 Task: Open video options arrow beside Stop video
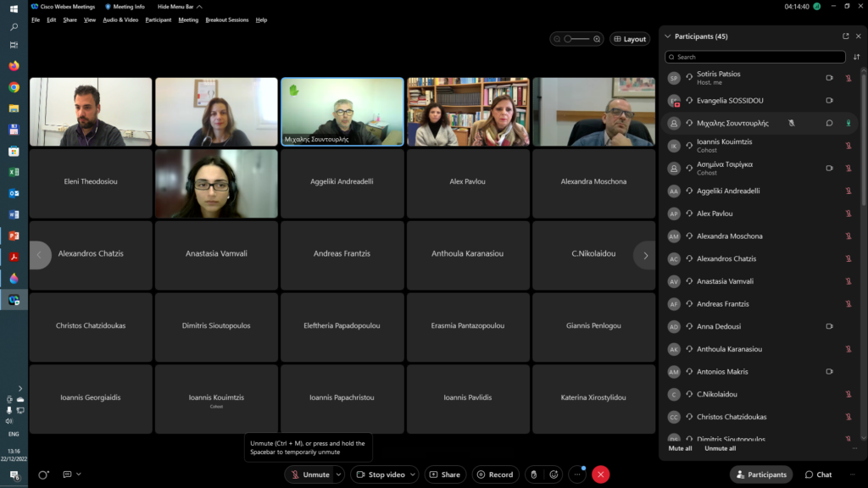pos(413,474)
